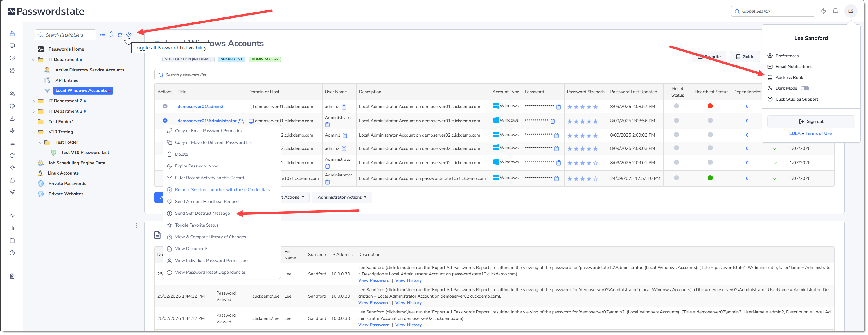The height and width of the screenshot is (335, 868).
Task: Open Click Studios Support
Action: pyautogui.click(x=796, y=99)
